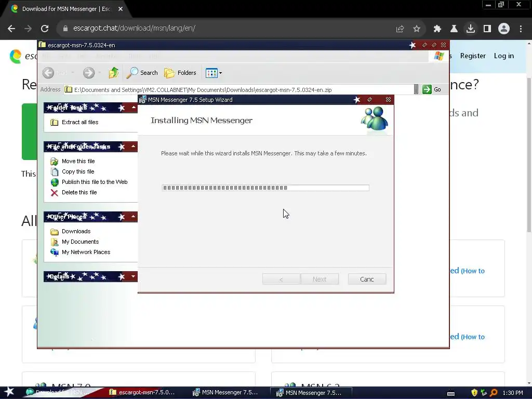Click the taskbar clock 1:30 PM
Screen dimensions: 532x399
pyautogui.click(x=513, y=393)
